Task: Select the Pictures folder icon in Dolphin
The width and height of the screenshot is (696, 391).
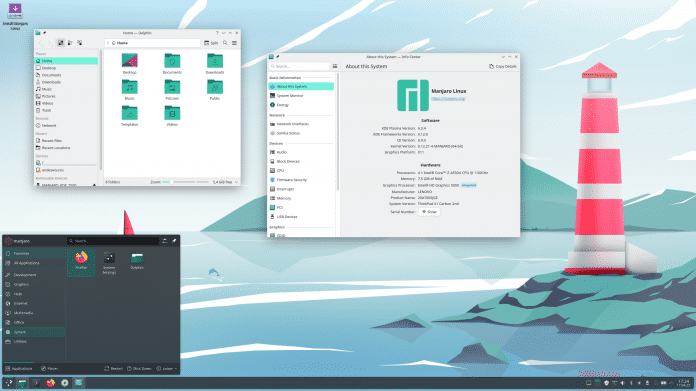Action: tap(172, 87)
